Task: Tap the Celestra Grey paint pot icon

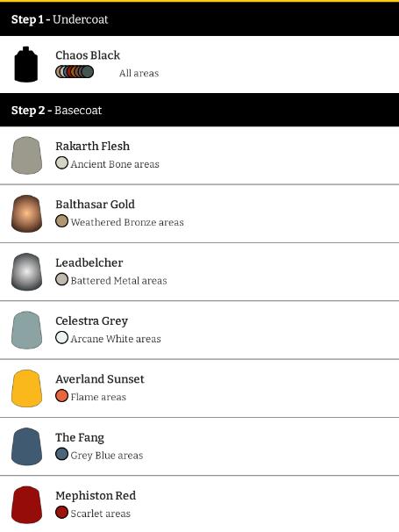Action: [x=26, y=330]
